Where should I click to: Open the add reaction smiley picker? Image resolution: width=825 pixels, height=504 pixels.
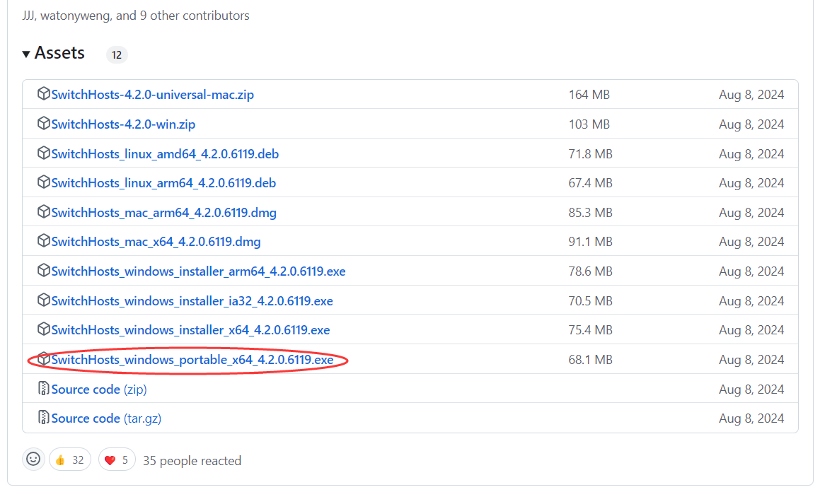pyautogui.click(x=33, y=459)
